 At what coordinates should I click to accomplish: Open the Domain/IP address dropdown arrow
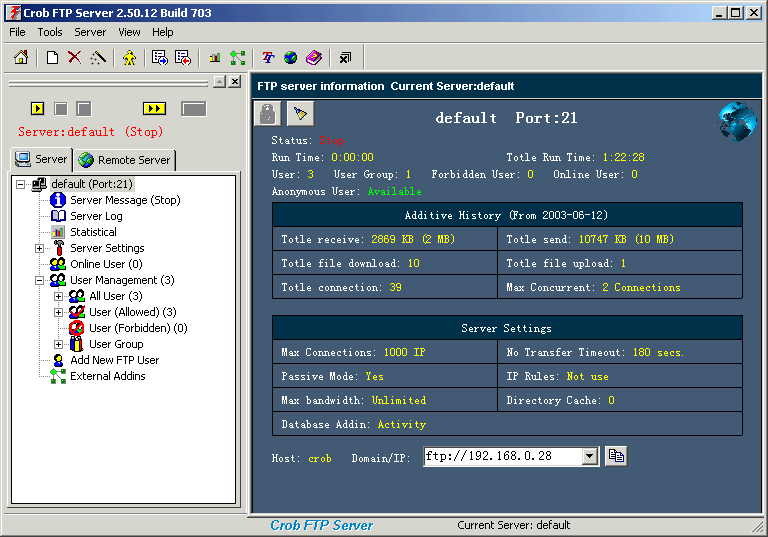click(x=590, y=457)
